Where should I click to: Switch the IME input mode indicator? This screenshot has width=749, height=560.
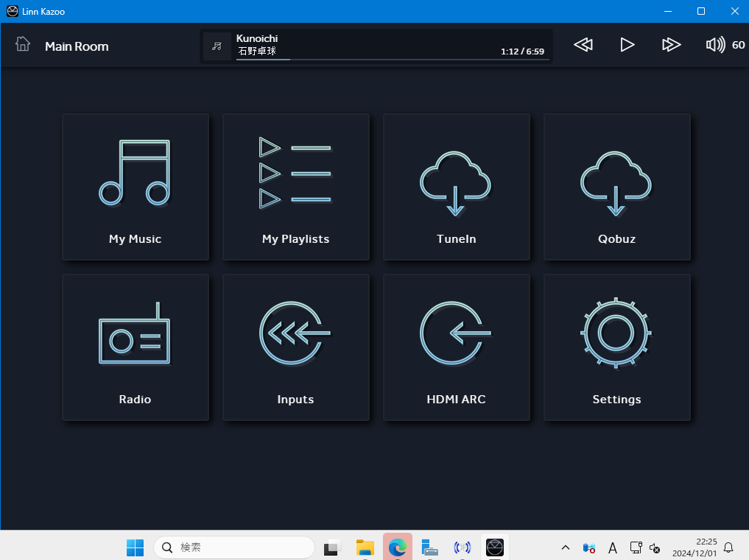(613, 547)
